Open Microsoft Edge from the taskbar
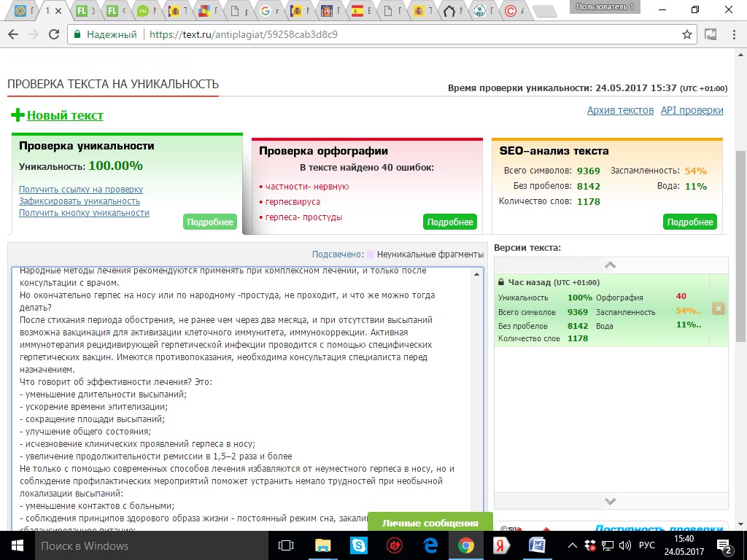This screenshot has width=747, height=560. pyautogui.click(x=430, y=545)
